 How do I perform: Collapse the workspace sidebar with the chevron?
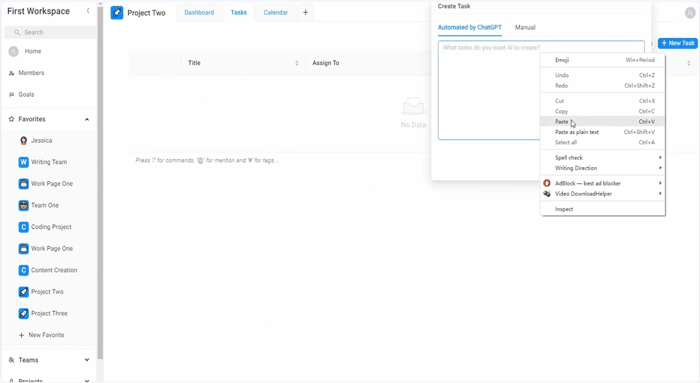[88, 10]
